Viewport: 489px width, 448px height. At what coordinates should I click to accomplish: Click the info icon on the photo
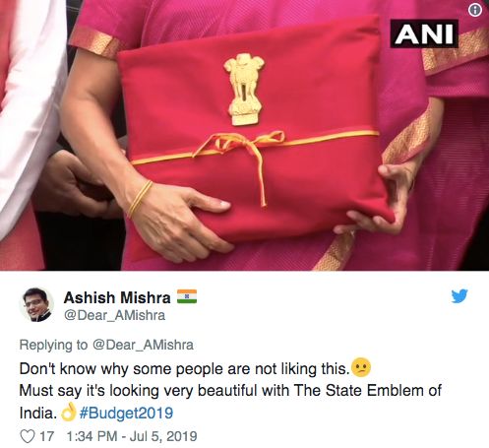(475, 11)
